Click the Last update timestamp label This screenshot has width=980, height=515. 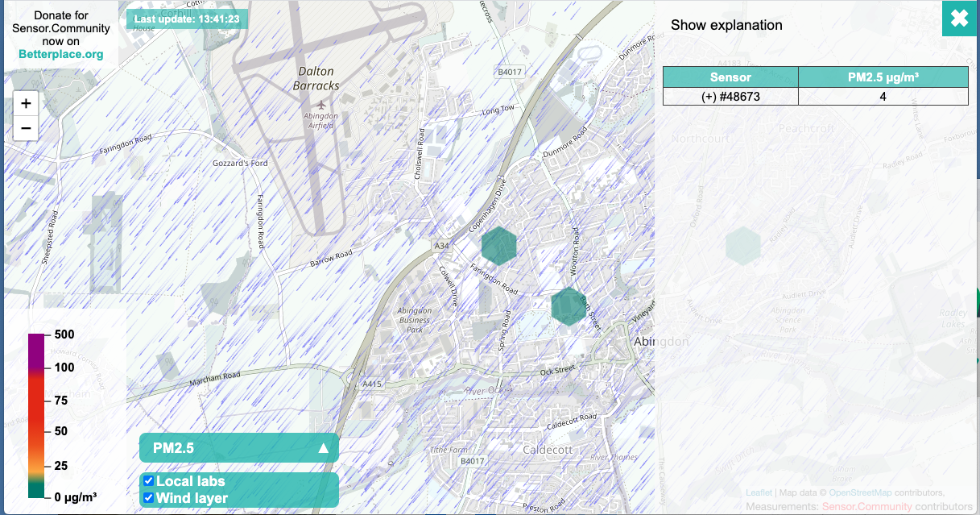[x=187, y=20]
